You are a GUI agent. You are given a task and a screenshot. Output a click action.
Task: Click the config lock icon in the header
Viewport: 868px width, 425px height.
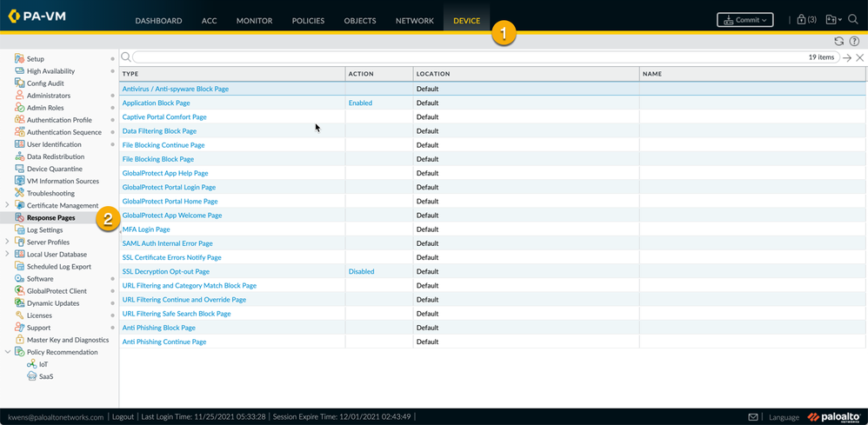[x=801, y=19]
